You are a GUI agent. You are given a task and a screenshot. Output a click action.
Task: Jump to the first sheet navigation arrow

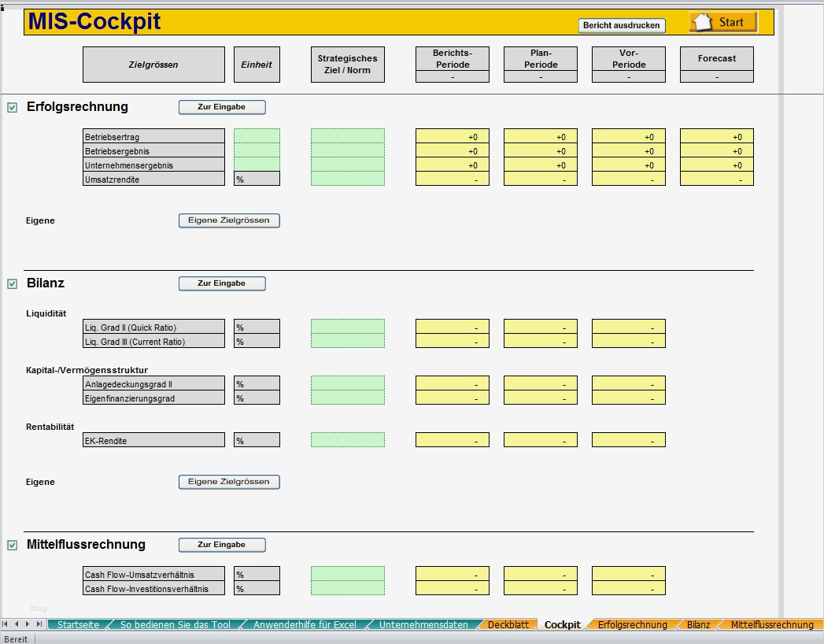5,624
